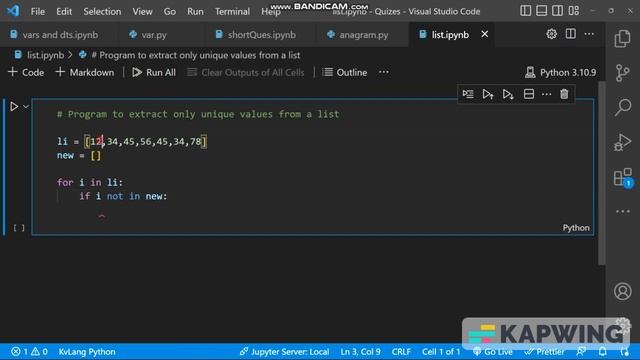640x360 pixels.
Task: Open errors and warnings in status bar
Action: [29, 351]
